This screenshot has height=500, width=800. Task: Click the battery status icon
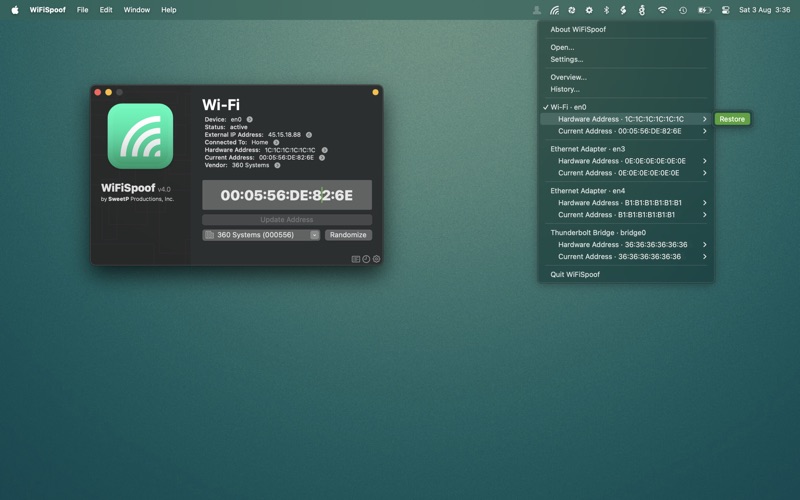[704, 10]
